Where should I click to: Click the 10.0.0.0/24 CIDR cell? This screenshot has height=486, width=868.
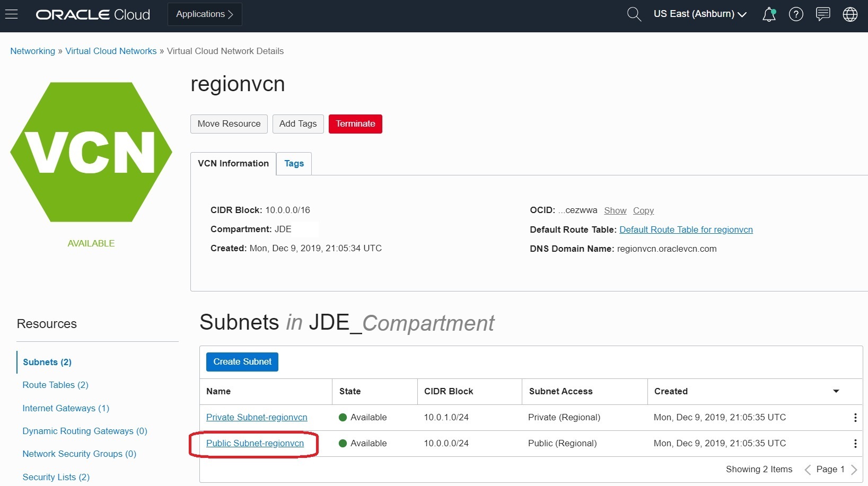(x=446, y=444)
